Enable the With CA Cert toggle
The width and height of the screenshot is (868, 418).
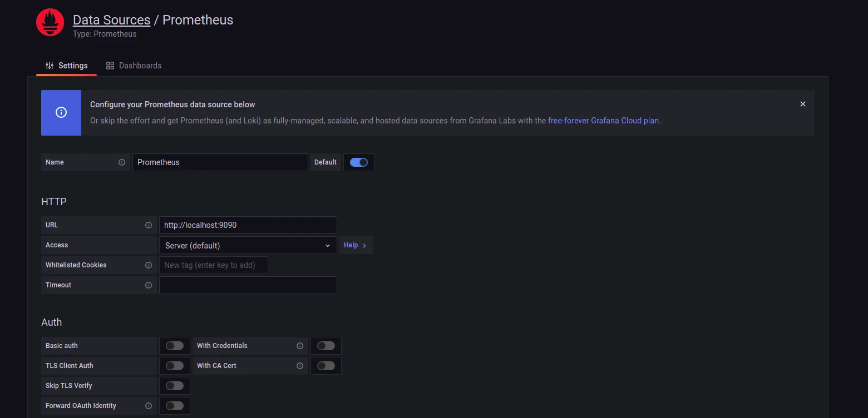325,365
